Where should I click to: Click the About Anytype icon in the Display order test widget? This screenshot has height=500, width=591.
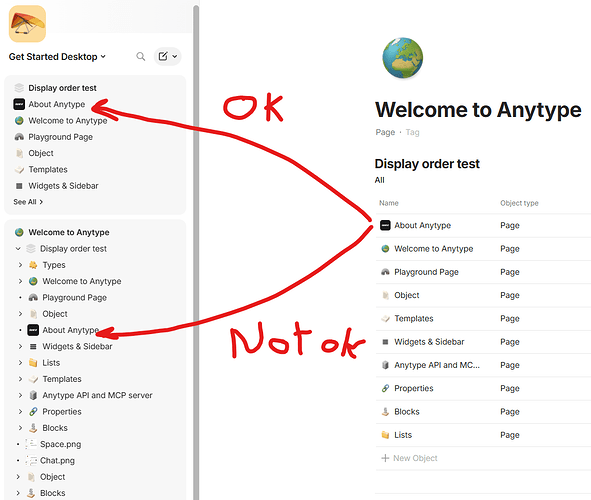pos(19,104)
